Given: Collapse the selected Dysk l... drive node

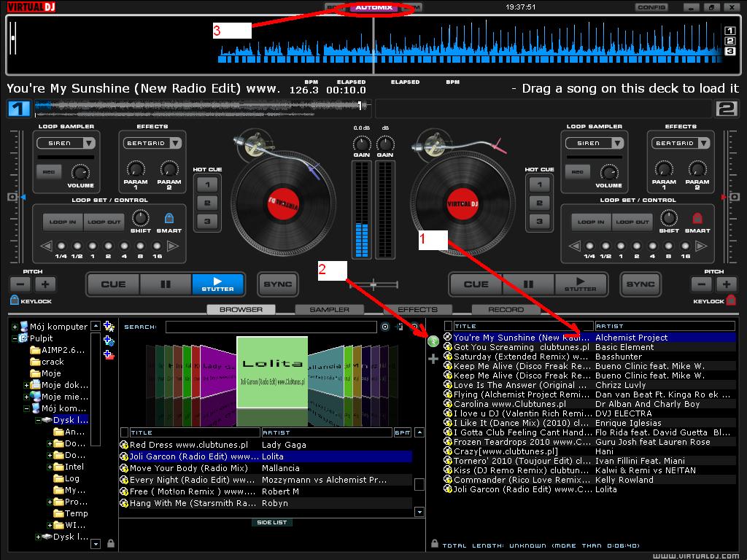Looking at the screenshot, I should pos(38,421).
